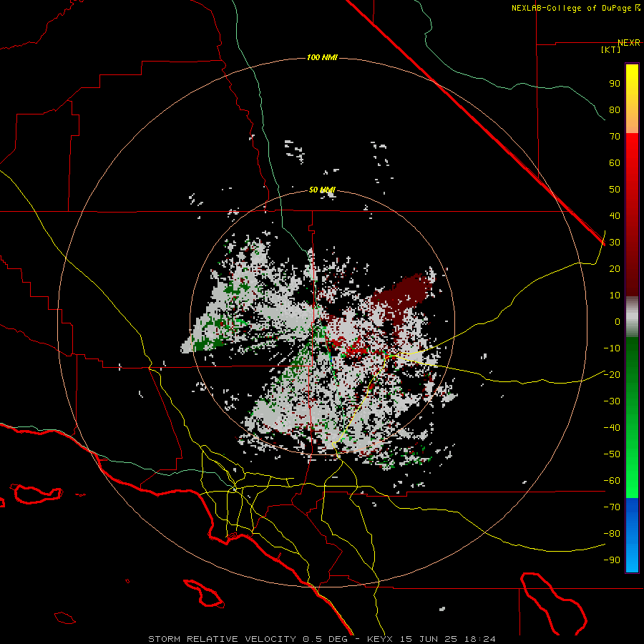The image size is (644, 644).
Task: Click the [KT] units label
Action: [x=611, y=49]
